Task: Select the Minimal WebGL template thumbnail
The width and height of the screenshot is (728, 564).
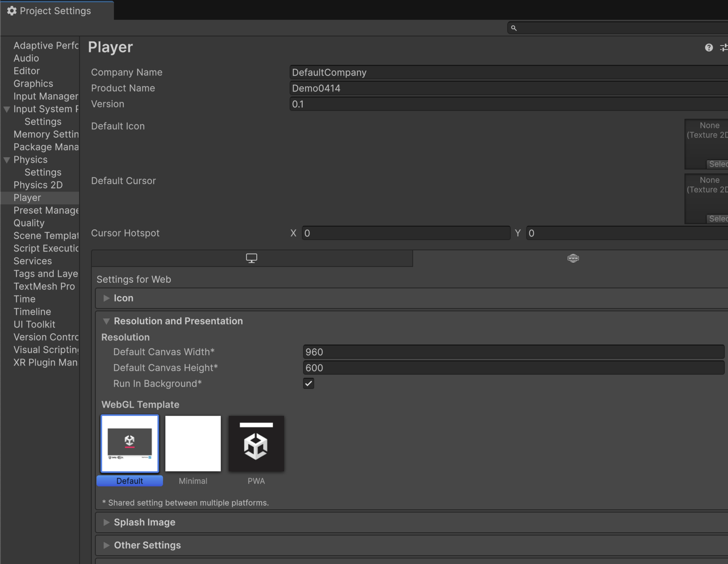Action: pyautogui.click(x=193, y=444)
